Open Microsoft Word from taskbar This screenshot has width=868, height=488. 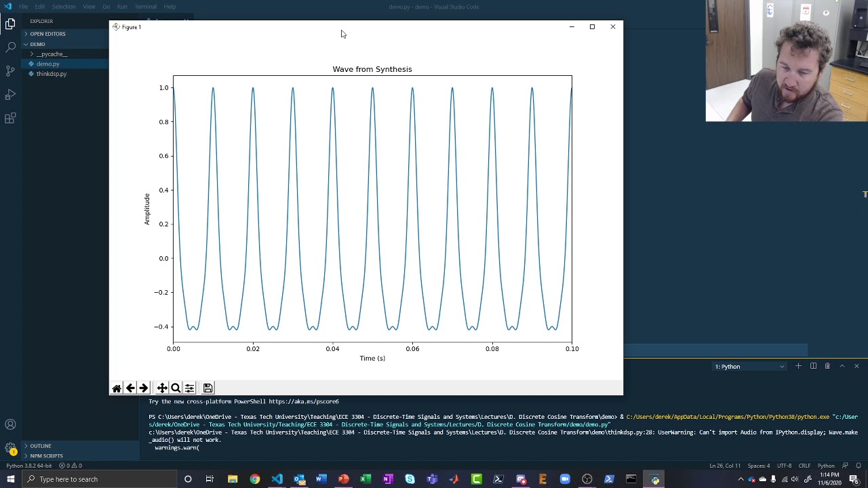tap(321, 479)
